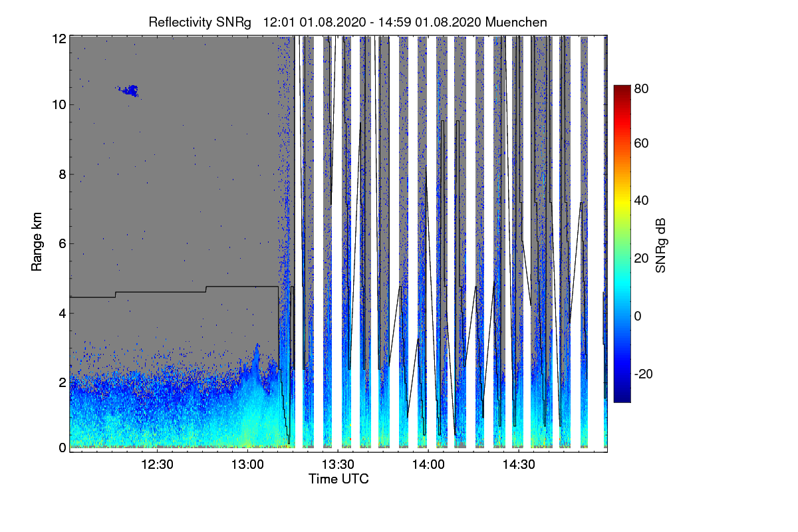798x532 pixels.
Task: Click the y-axis tick label '10'
Action: pos(59,105)
